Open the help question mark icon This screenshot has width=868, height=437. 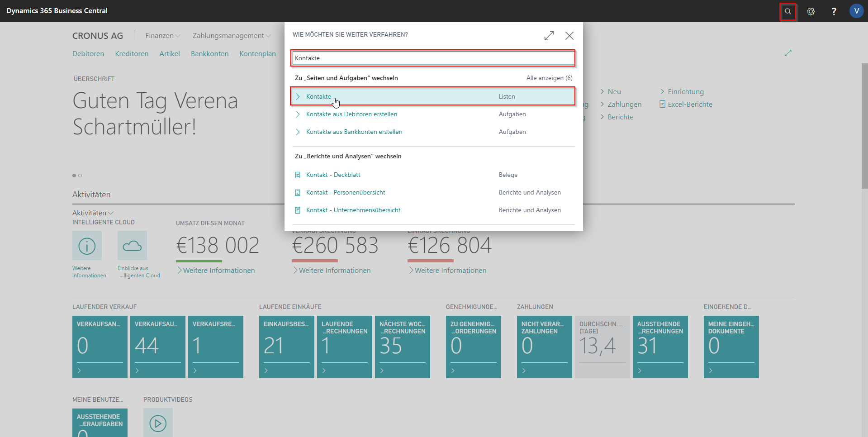coord(834,11)
